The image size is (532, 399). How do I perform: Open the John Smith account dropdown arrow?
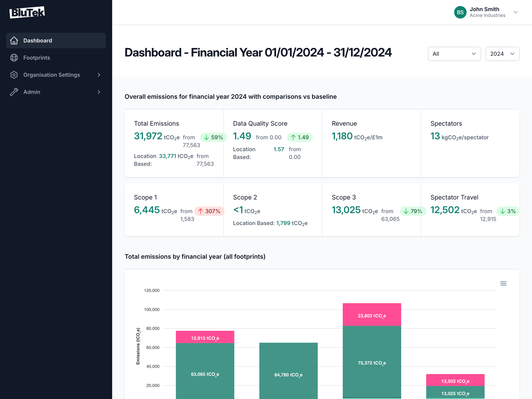515,12
